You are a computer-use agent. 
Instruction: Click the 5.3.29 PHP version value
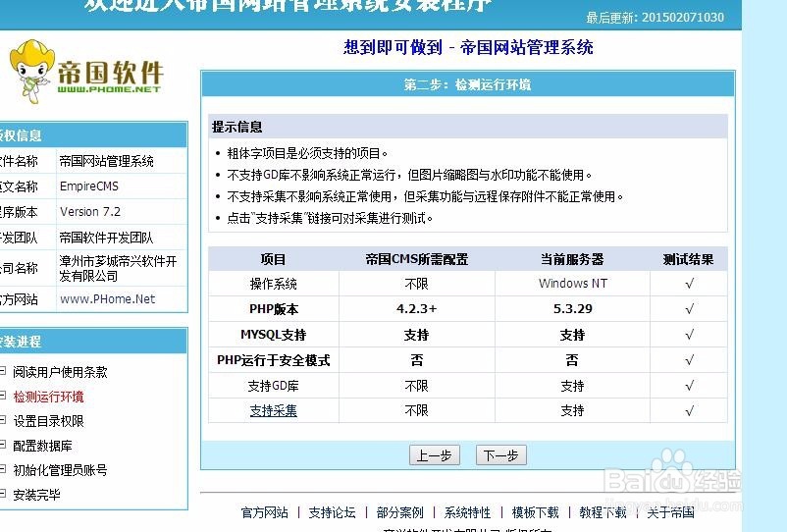573,308
